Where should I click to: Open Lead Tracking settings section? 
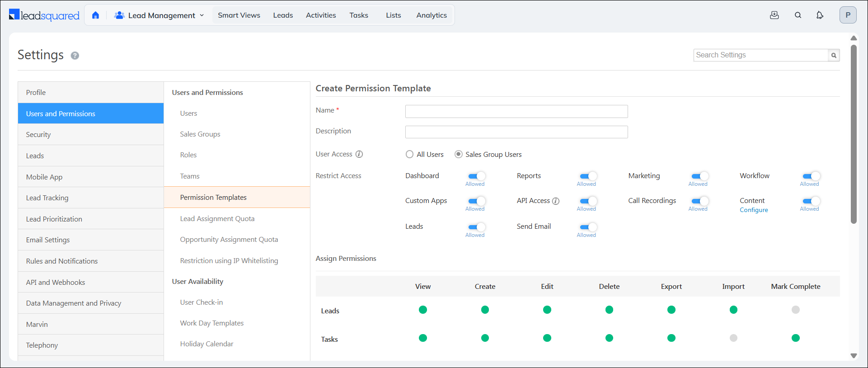click(91, 198)
